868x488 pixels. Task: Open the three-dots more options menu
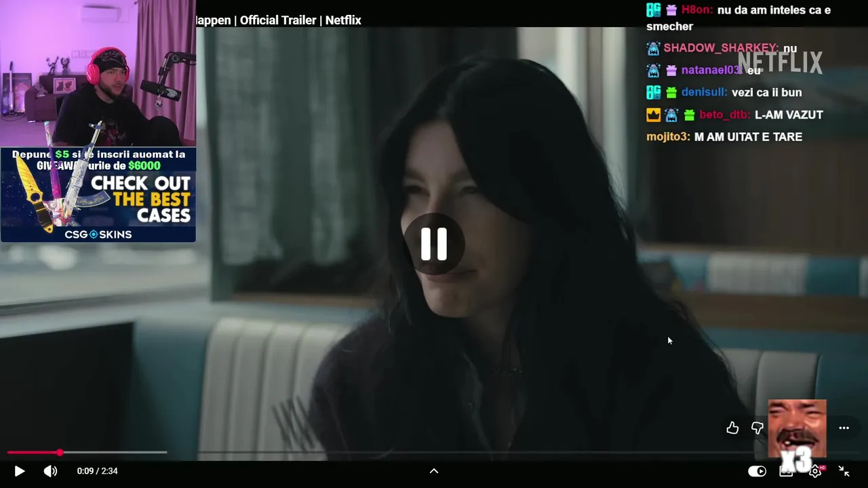(x=844, y=428)
